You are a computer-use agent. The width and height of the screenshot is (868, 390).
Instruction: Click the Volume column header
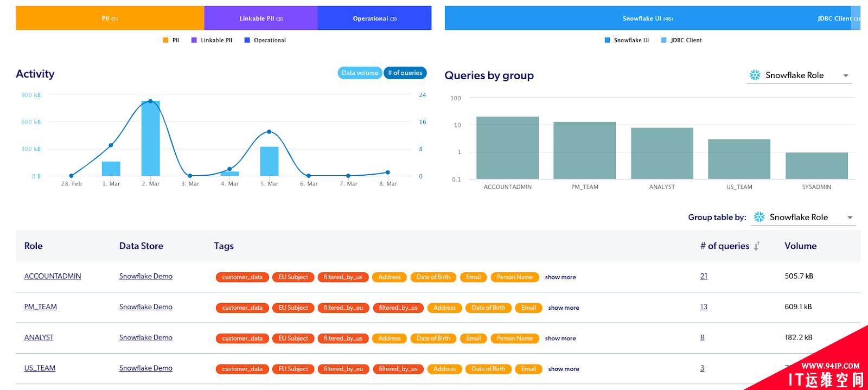pos(800,246)
